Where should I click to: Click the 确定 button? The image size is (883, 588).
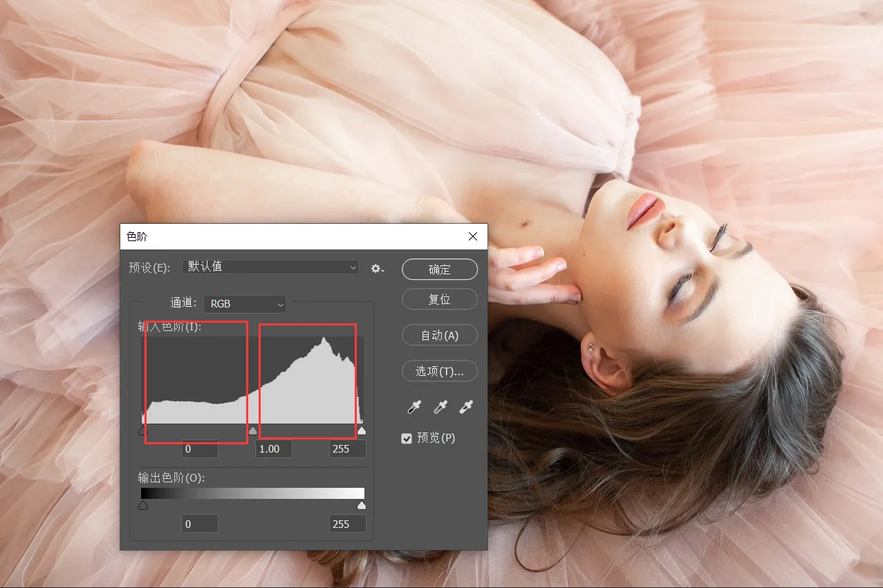click(439, 269)
